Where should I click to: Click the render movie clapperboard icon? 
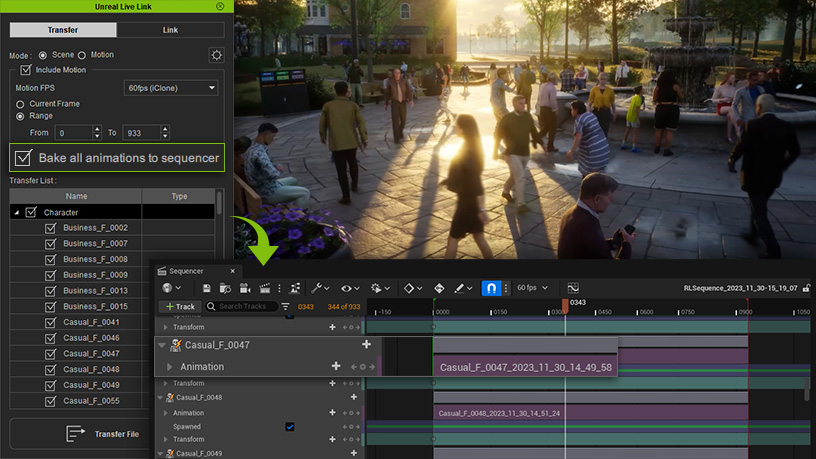pos(264,288)
